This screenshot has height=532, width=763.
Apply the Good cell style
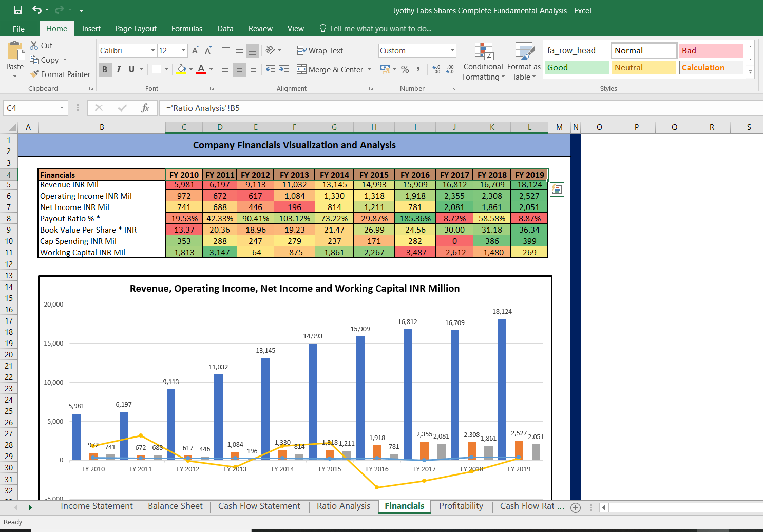click(x=576, y=67)
